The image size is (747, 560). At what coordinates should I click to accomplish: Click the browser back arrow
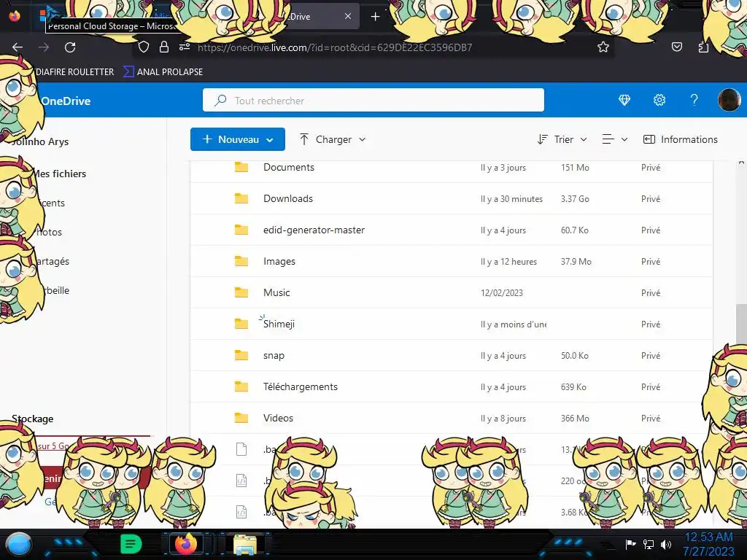click(x=18, y=47)
